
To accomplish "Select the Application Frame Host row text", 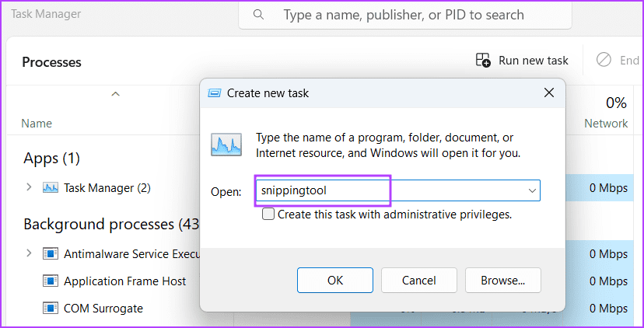I will coord(125,281).
